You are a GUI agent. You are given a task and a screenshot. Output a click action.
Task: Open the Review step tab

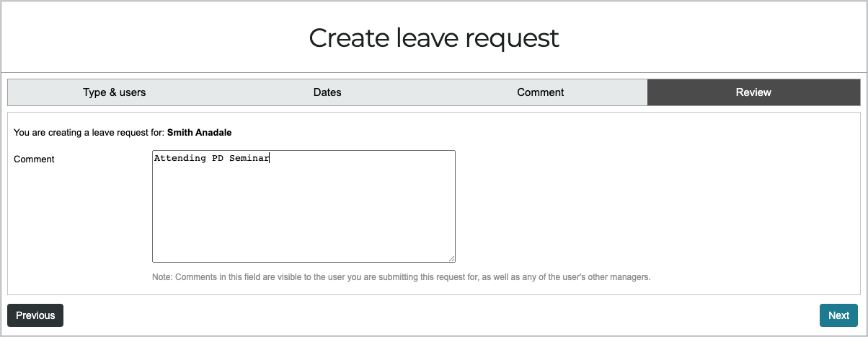(753, 92)
